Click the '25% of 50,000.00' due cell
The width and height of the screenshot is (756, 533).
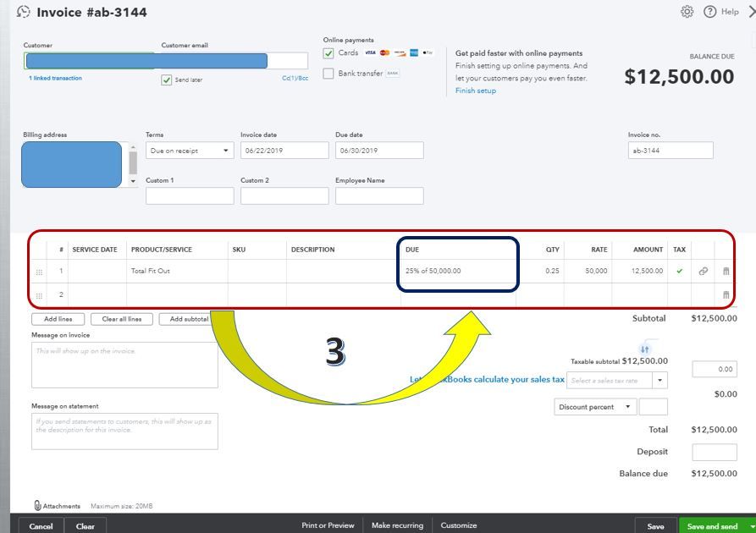click(458, 271)
